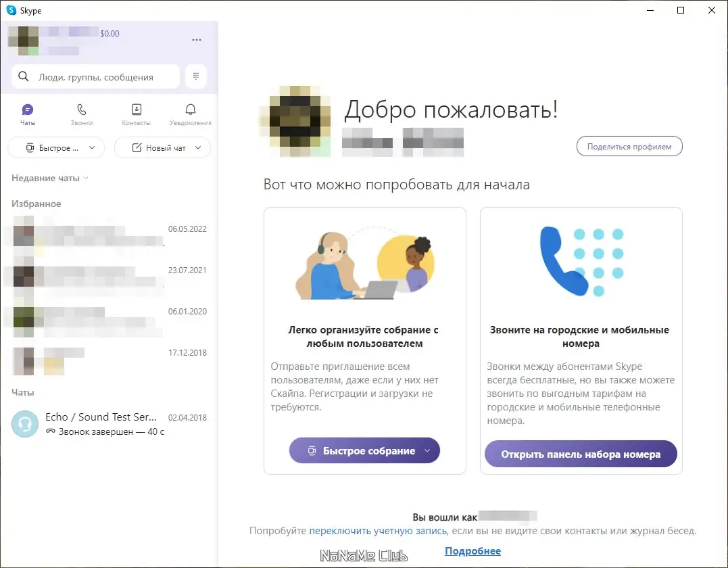Open the dial pad icon beside search
Image resolution: width=728 pixels, height=568 pixels.
pos(196,76)
